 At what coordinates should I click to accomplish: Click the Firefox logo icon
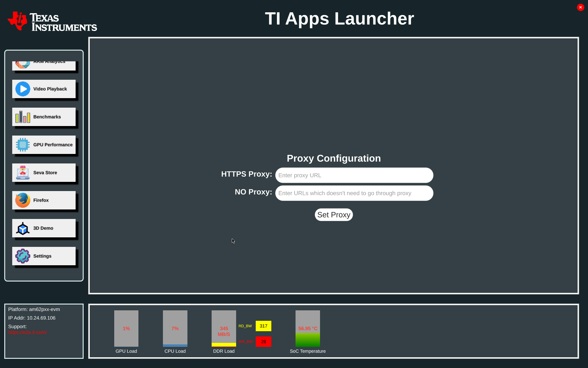23,200
